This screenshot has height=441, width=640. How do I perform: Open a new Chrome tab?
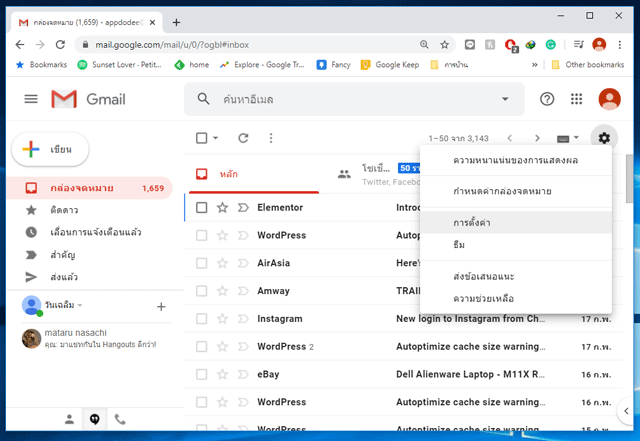[x=176, y=22]
